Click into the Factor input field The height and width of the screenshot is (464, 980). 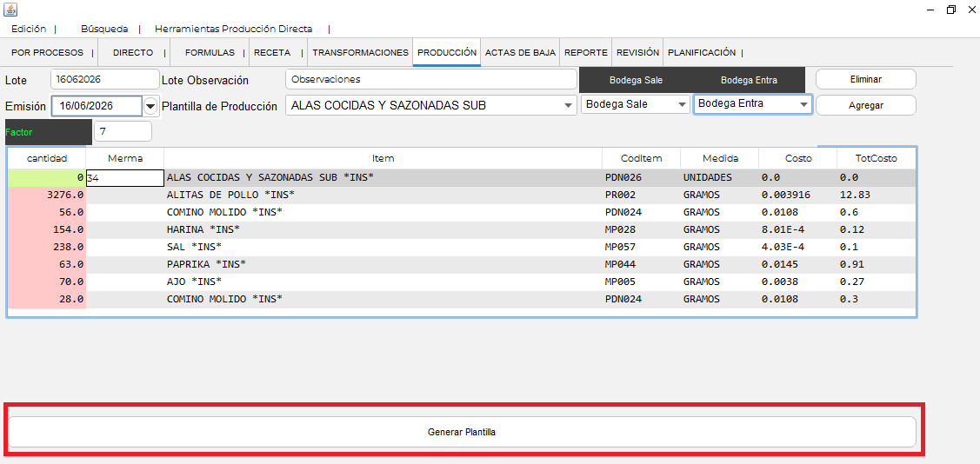click(123, 131)
